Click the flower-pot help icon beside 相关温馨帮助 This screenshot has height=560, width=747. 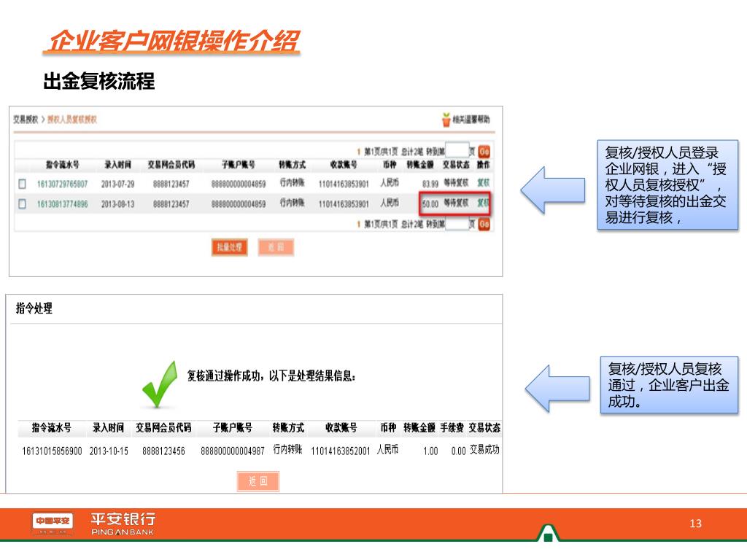446,120
